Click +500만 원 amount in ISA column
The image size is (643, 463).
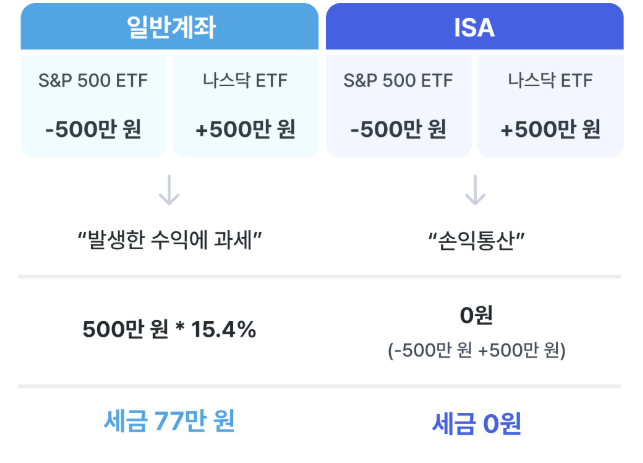click(x=551, y=129)
